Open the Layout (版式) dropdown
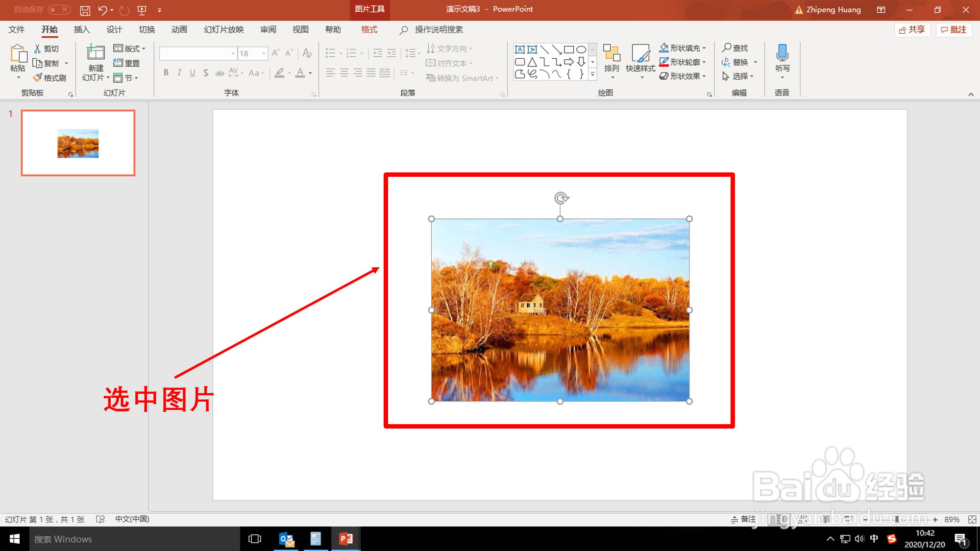Screen dimensions: 980x551 (x=129, y=48)
